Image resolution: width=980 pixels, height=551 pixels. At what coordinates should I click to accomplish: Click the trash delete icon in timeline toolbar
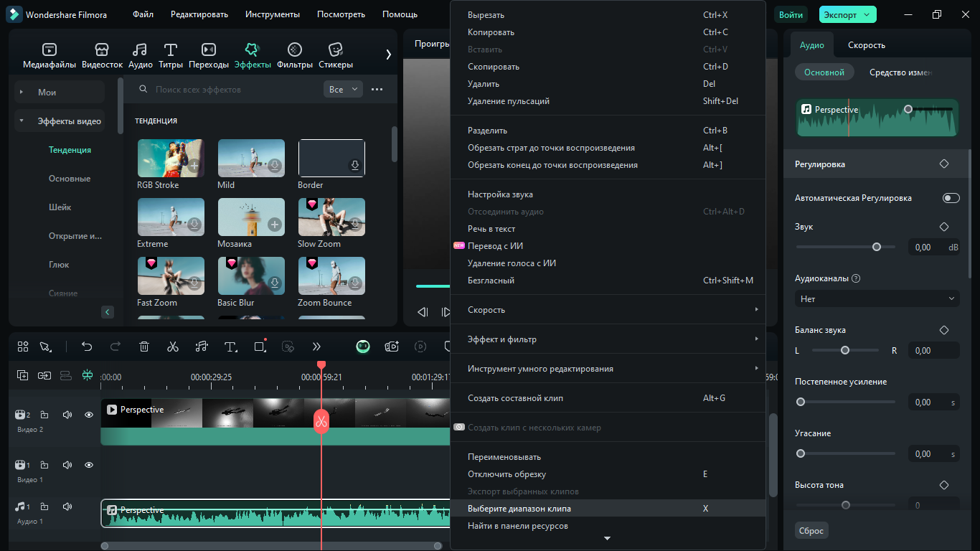pyautogui.click(x=143, y=347)
